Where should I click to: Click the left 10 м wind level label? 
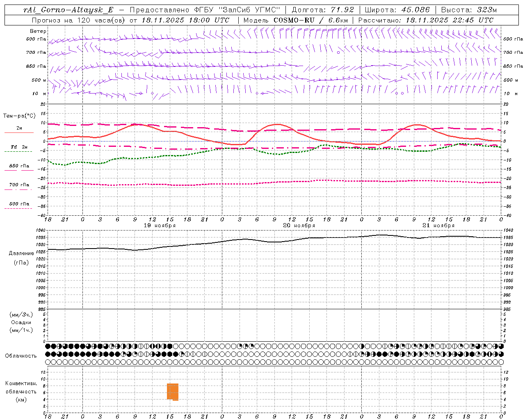[x=39, y=94]
